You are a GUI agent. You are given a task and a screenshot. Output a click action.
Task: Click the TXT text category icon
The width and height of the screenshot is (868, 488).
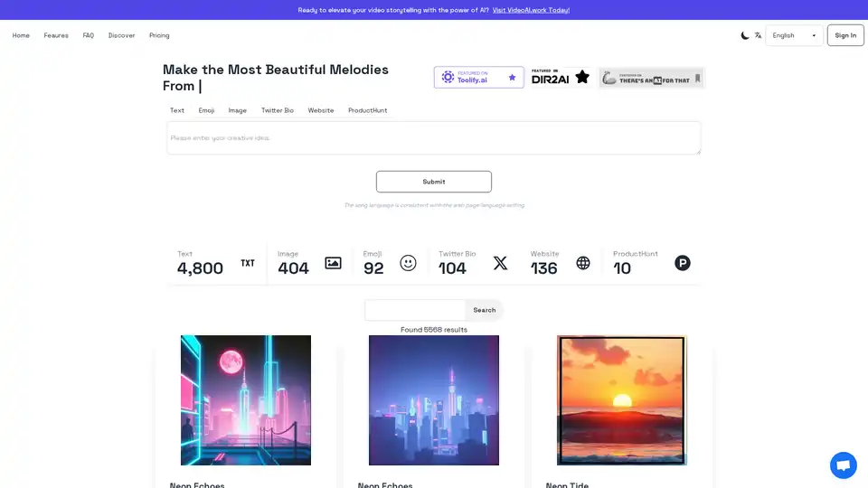coord(248,263)
